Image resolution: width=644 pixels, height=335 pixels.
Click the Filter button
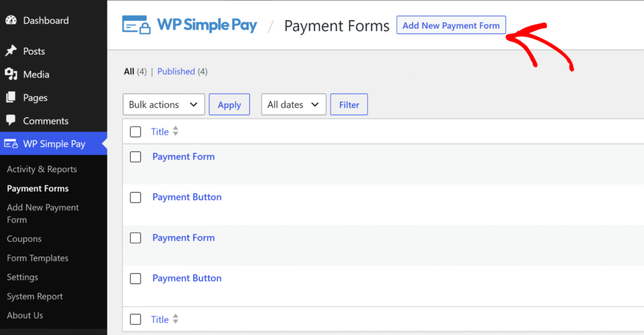349,105
